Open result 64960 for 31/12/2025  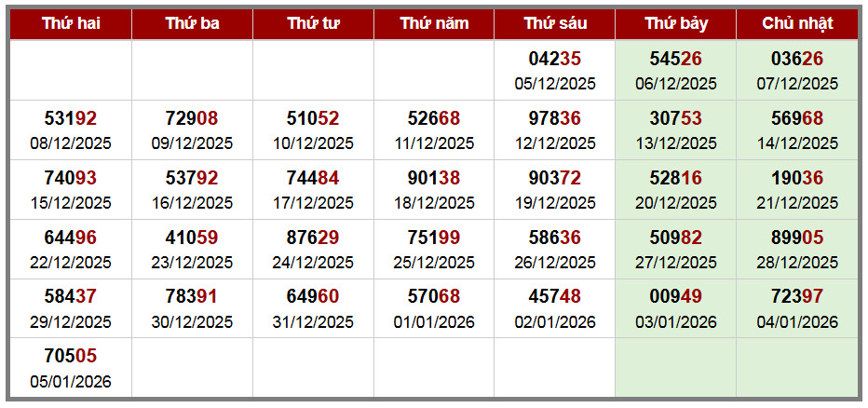point(313,298)
